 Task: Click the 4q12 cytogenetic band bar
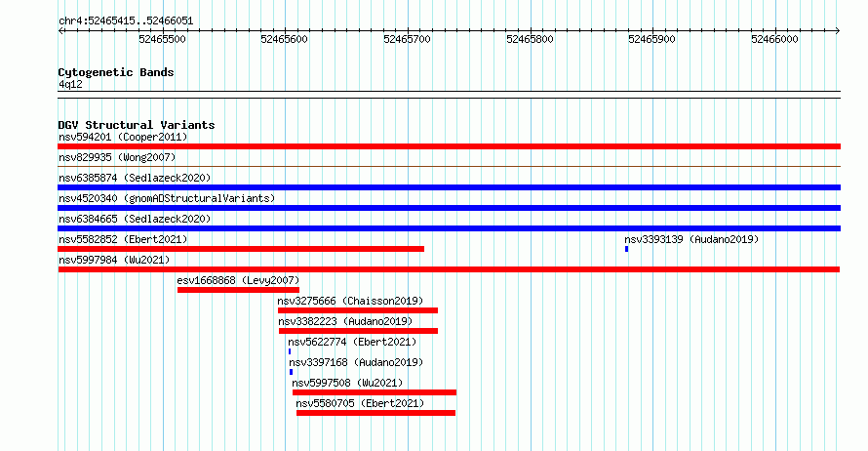[449, 95]
